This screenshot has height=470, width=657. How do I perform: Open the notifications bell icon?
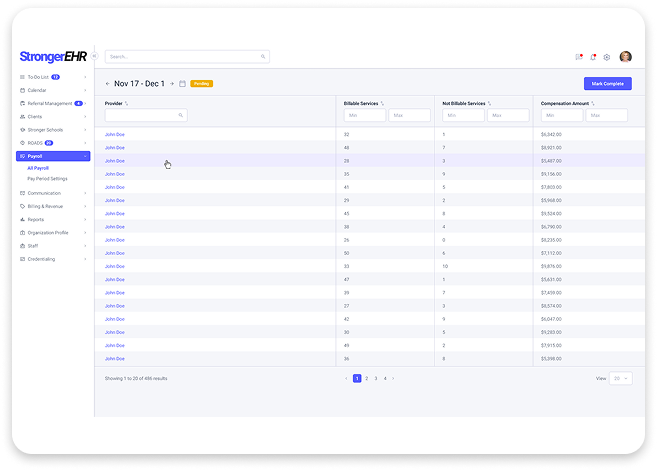click(x=593, y=57)
